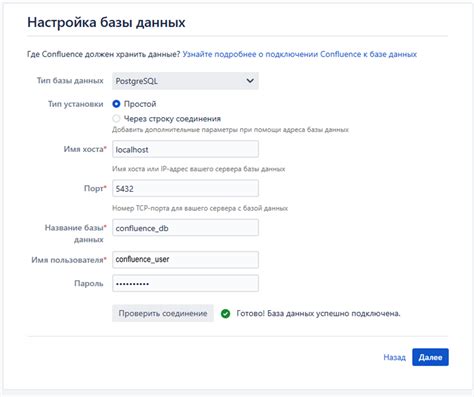Click the Настройка базы данных heading
The width and height of the screenshot is (474, 397).
[106, 22]
